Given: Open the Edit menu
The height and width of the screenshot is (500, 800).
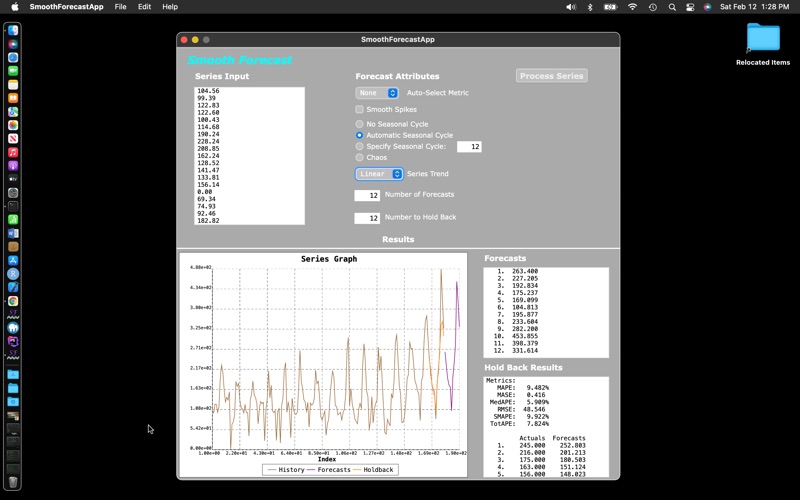Looking at the screenshot, I should [144, 7].
